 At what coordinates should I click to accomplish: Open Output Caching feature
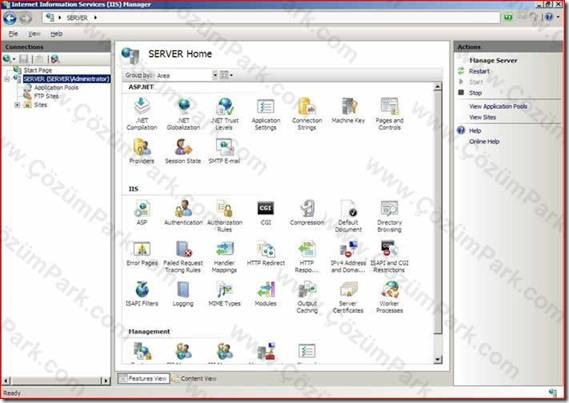coord(307,297)
